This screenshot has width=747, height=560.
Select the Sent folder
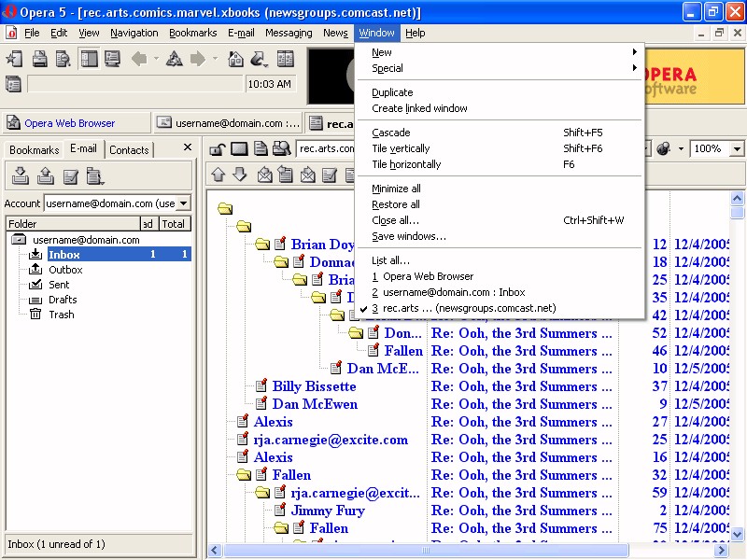(x=59, y=285)
